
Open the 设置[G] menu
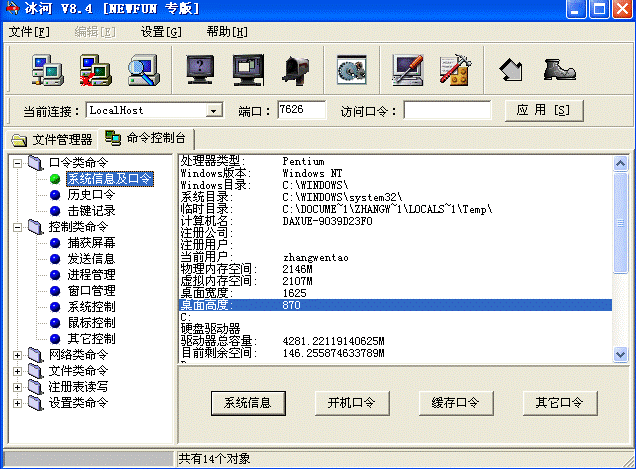click(x=161, y=32)
